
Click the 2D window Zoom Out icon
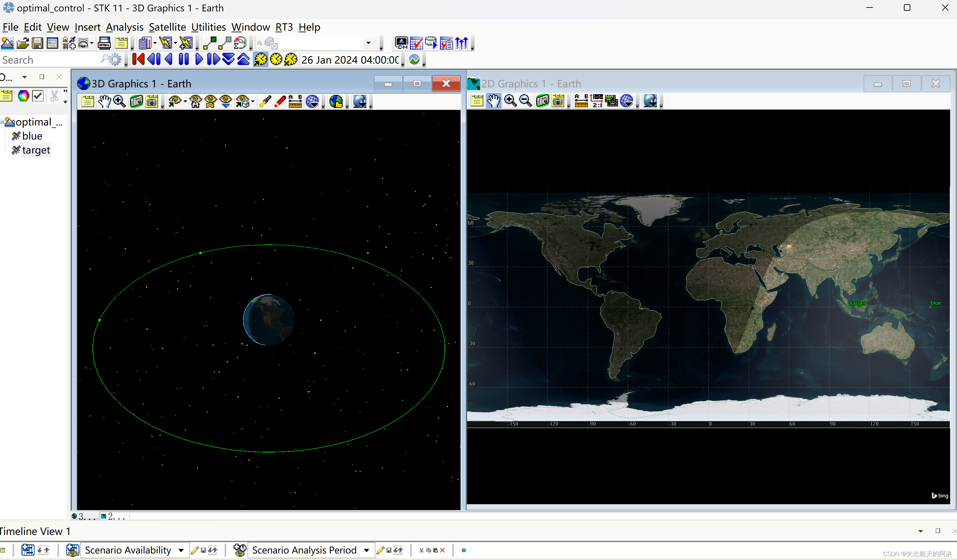click(525, 101)
